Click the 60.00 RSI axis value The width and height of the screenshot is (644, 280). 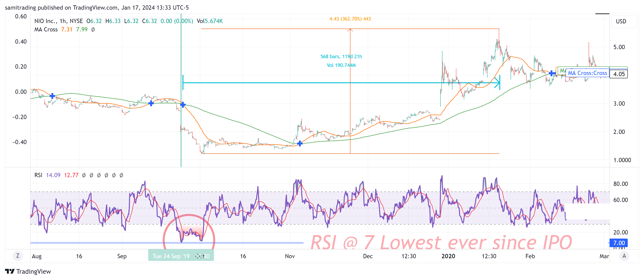(620, 200)
